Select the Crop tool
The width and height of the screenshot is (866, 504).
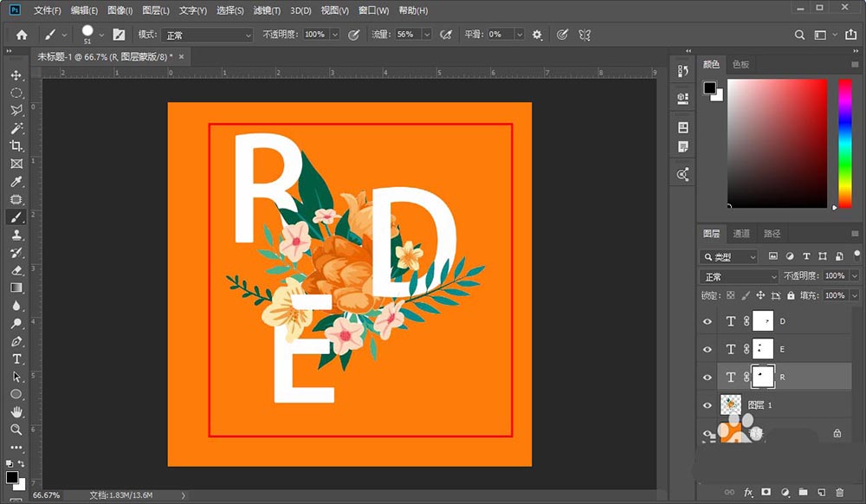(x=16, y=145)
